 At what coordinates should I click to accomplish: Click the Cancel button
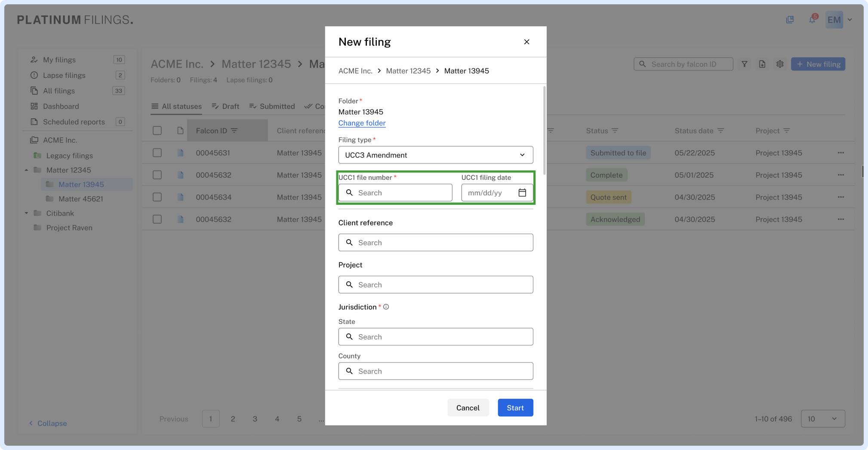point(468,408)
